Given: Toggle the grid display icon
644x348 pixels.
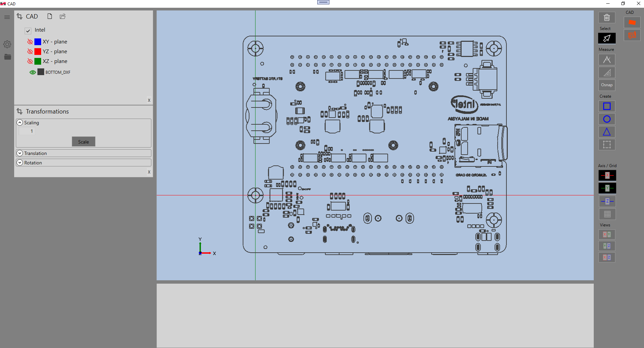Looking at the screenshot, I should pyautogui.click(x=607, y=214).
